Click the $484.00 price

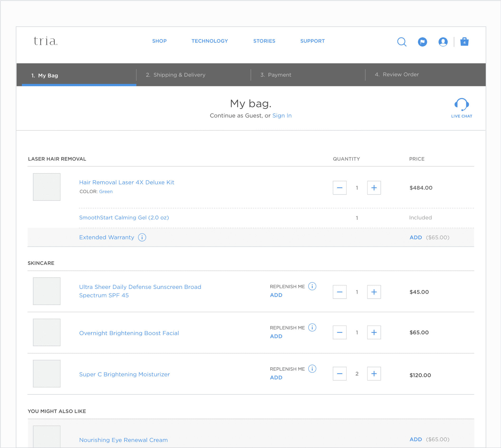click(421, 188)
